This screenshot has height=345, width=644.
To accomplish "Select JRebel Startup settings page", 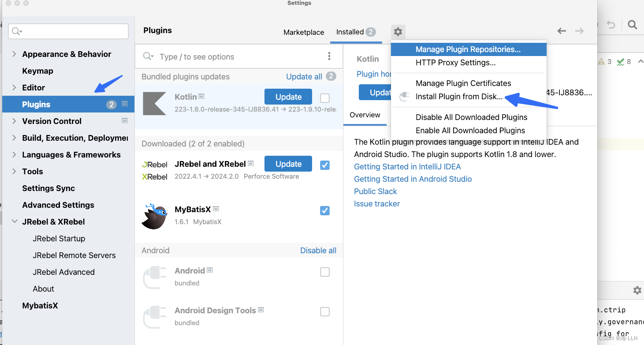I will point(59,238).
